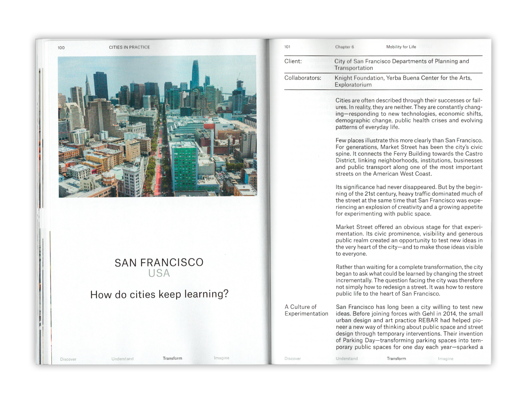Image resolution: width=532 pixels, height=399 pixels.
Task: Select 'Understand' footer on left page
Action: [123, 359]
